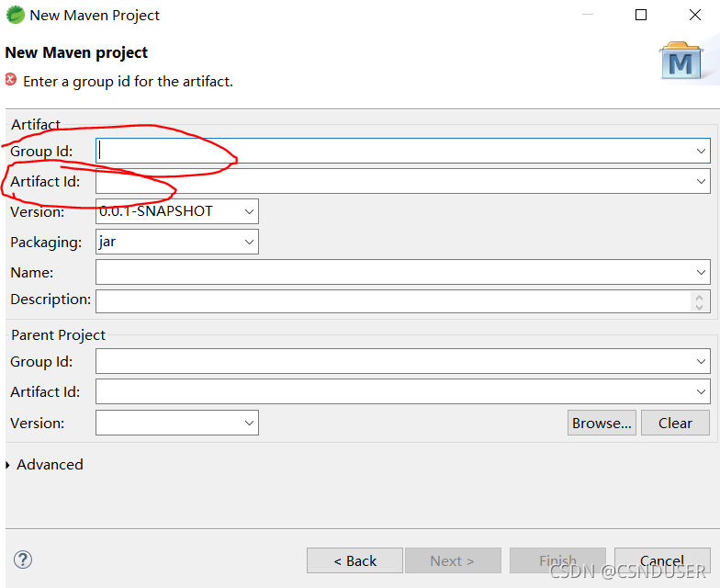The height and width of the screenshot is (588, 720).
Task: Click the Clear button
Action: pyautogui.click(x=675, y=423)
